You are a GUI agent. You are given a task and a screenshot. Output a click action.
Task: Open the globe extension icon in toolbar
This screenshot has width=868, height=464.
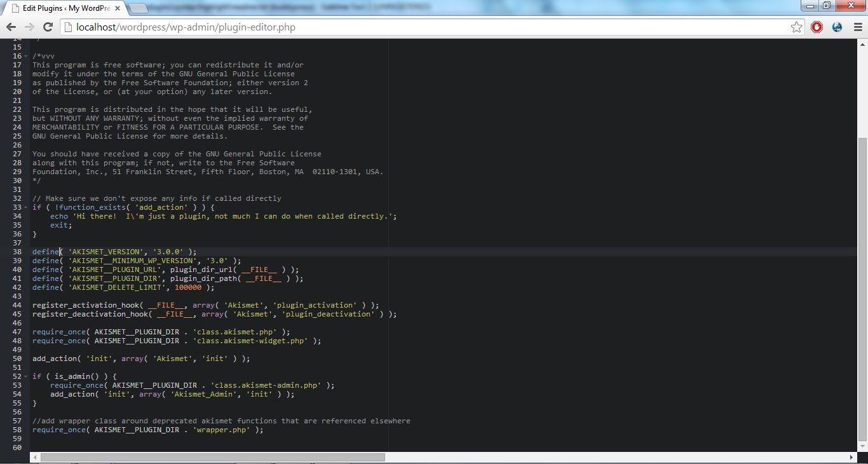(837, 27)
